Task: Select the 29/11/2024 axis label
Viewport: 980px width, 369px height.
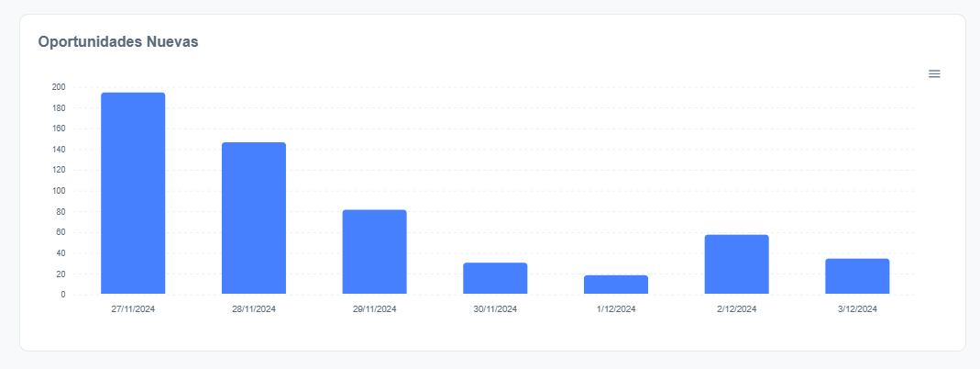Action: point(374,309)
